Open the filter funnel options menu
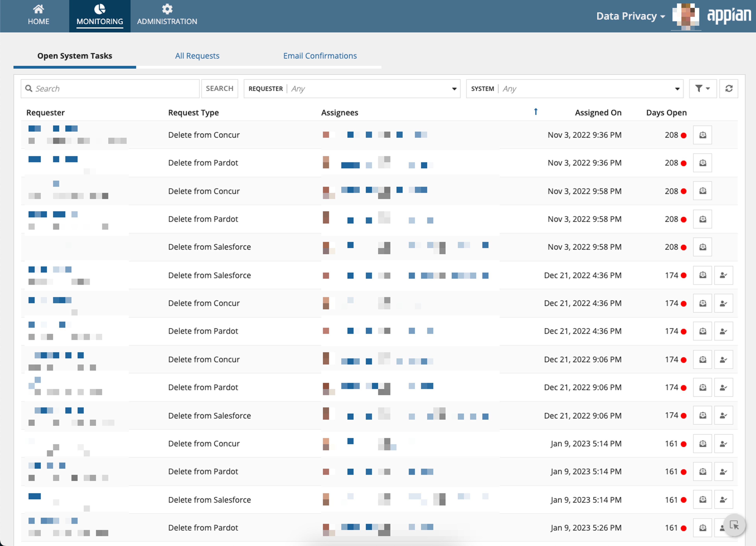Viewport: 756px width, 546px height. pyautogui.click(x=703, y=89)
